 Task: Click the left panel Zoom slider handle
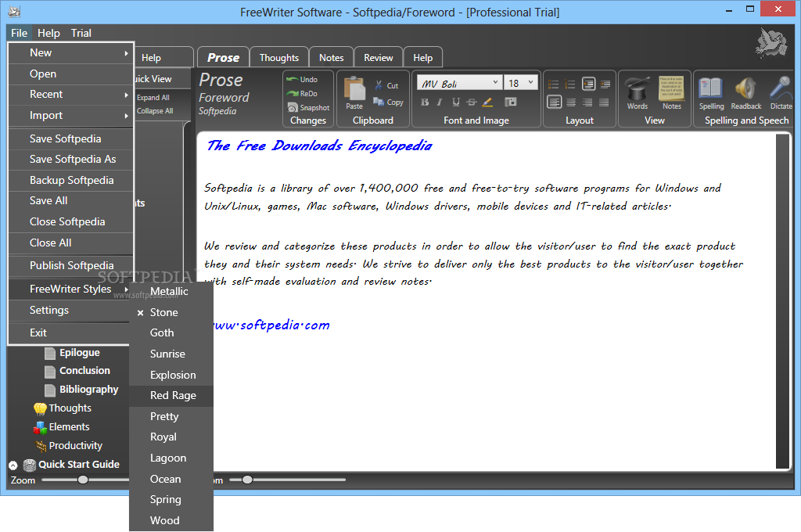click(83, 480)
